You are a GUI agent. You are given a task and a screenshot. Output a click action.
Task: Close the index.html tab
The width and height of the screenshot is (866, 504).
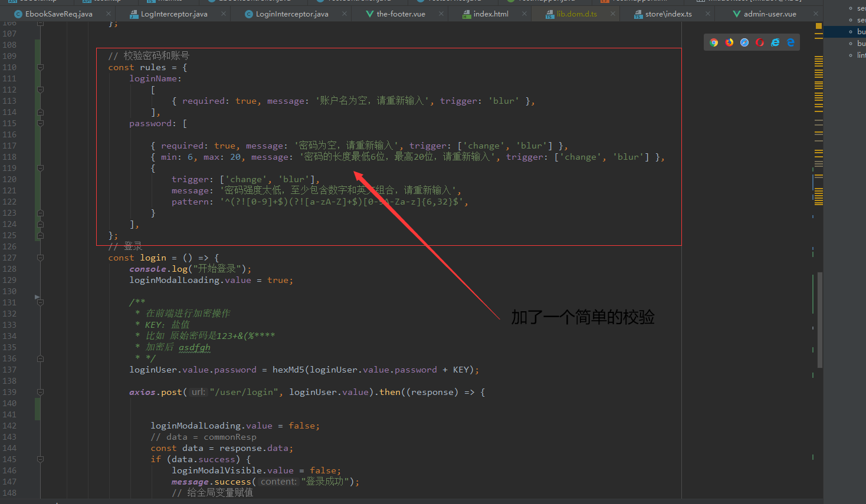click(x=524, y=14)
